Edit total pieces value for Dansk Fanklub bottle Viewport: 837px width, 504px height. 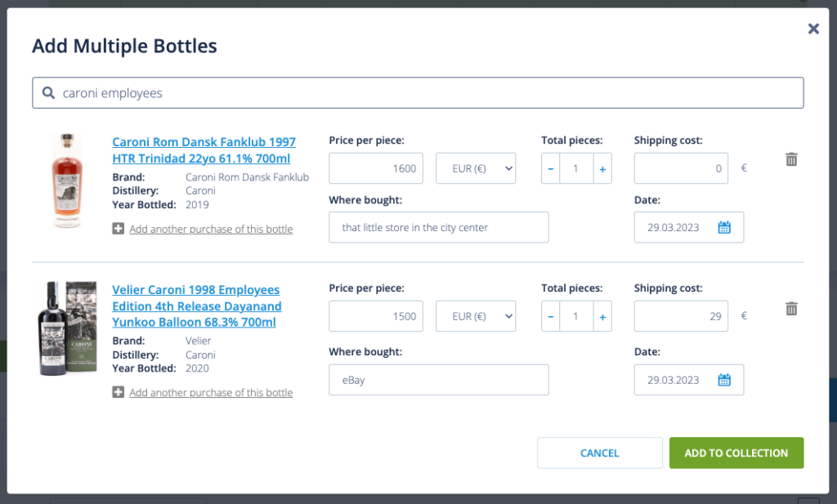coord(576,168)
